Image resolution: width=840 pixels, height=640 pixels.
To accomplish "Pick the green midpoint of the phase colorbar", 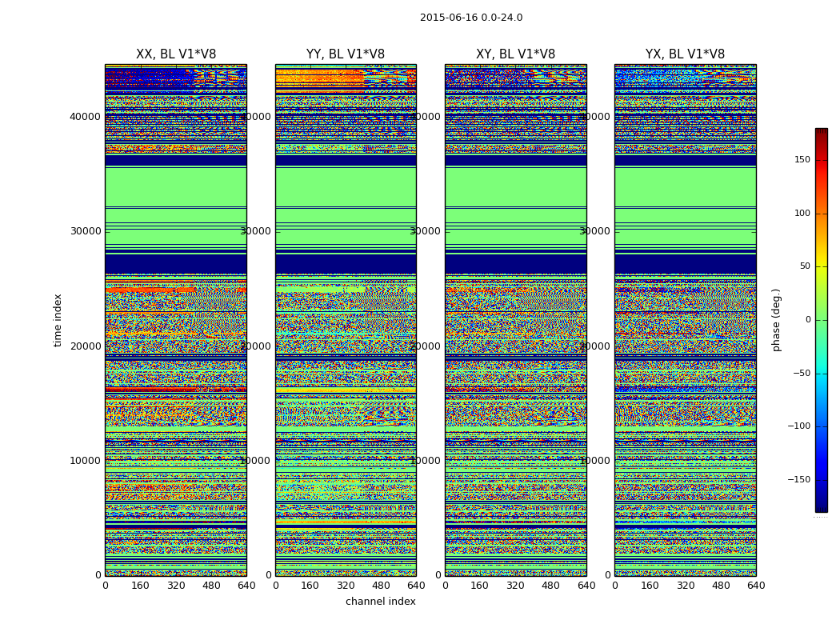I will pos(821,320).
